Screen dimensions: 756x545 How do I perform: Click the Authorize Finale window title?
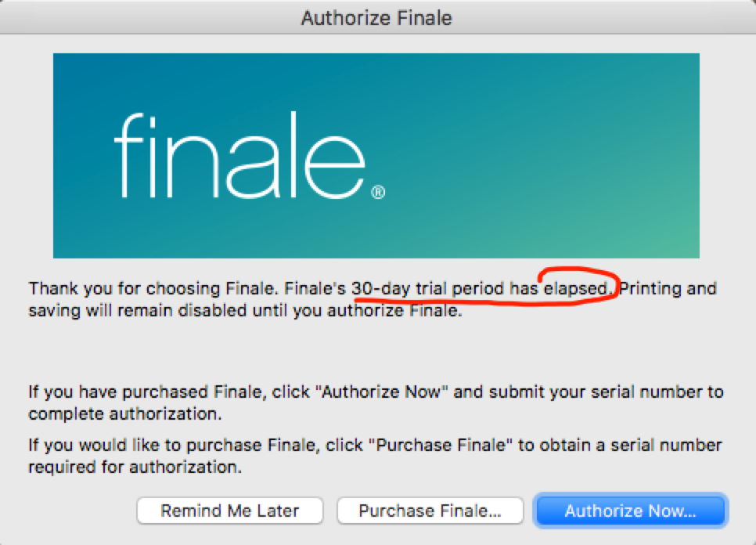tap(376, 17)
